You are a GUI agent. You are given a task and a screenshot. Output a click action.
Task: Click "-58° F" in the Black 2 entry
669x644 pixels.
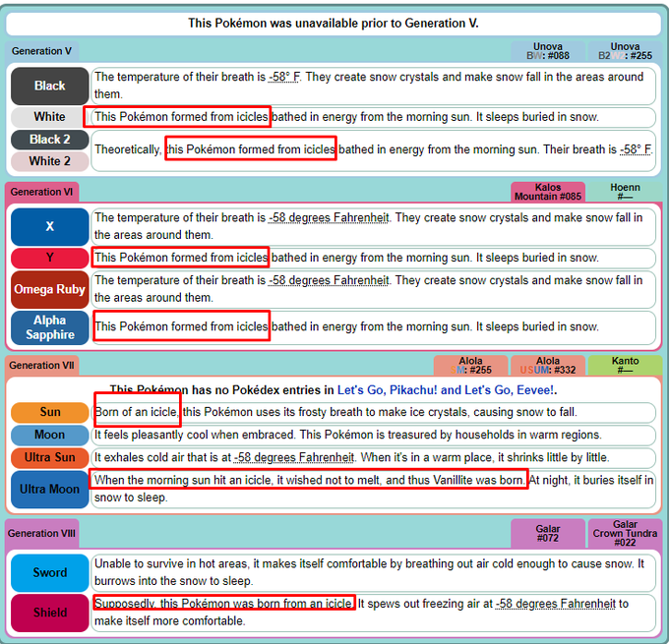(x=636, y=149)
